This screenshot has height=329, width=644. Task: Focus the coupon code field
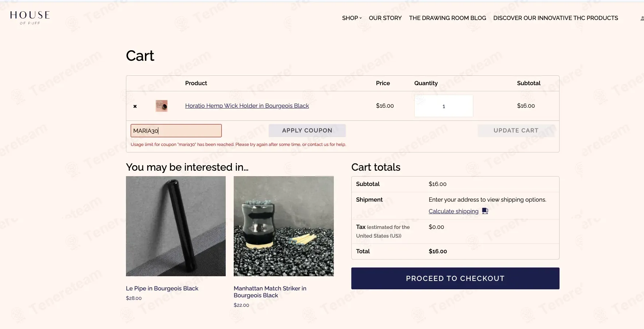pos(176,131)
